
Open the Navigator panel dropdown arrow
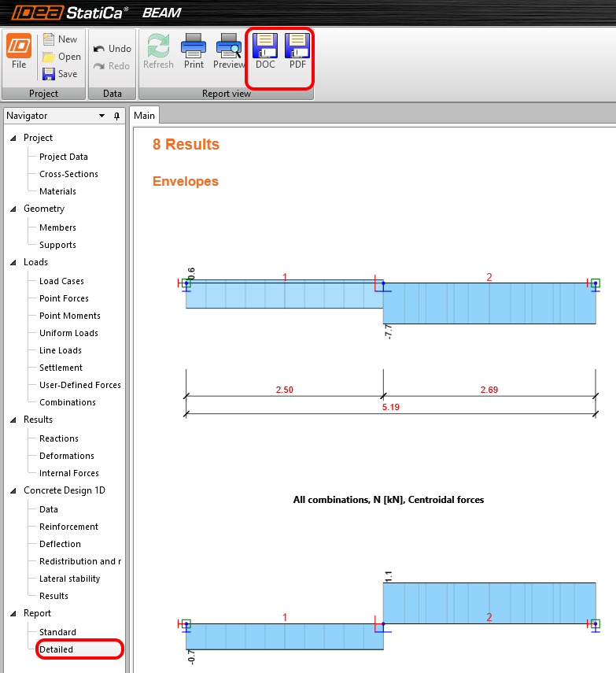click(x=101, y=116)
